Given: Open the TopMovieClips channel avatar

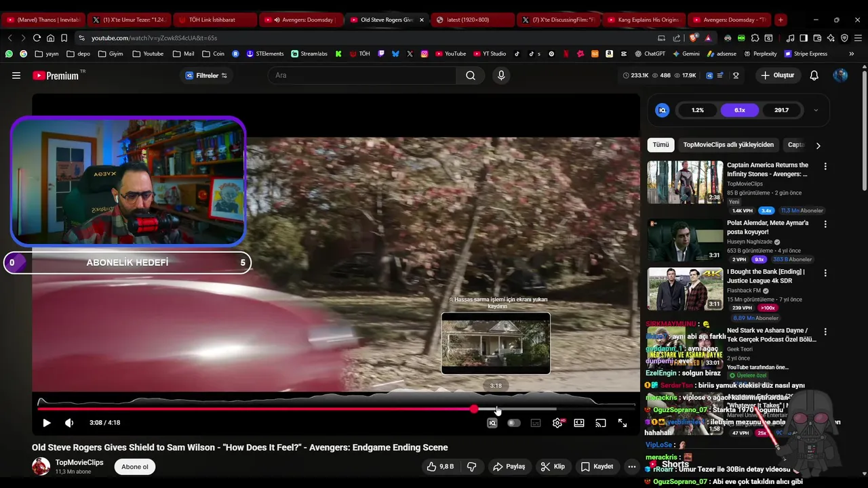Looking at the screenshot, I should click(x=41, y=466).
